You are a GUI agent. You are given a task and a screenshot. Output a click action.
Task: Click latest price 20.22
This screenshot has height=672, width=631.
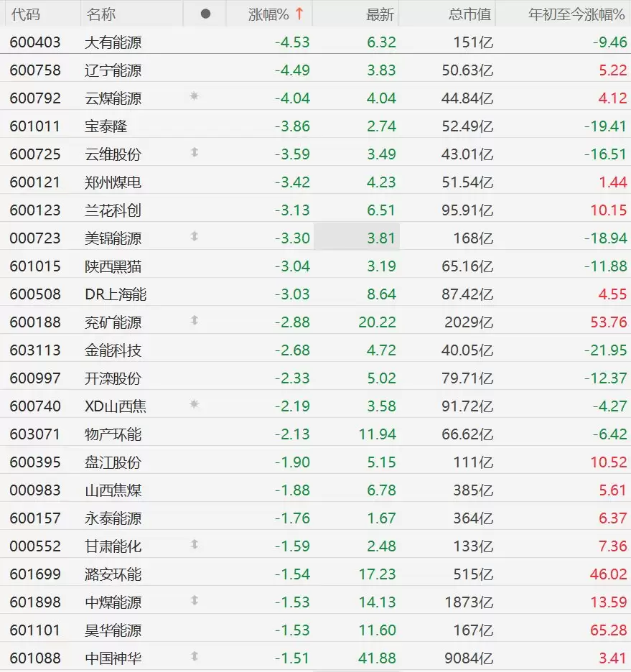pos(377,322)
